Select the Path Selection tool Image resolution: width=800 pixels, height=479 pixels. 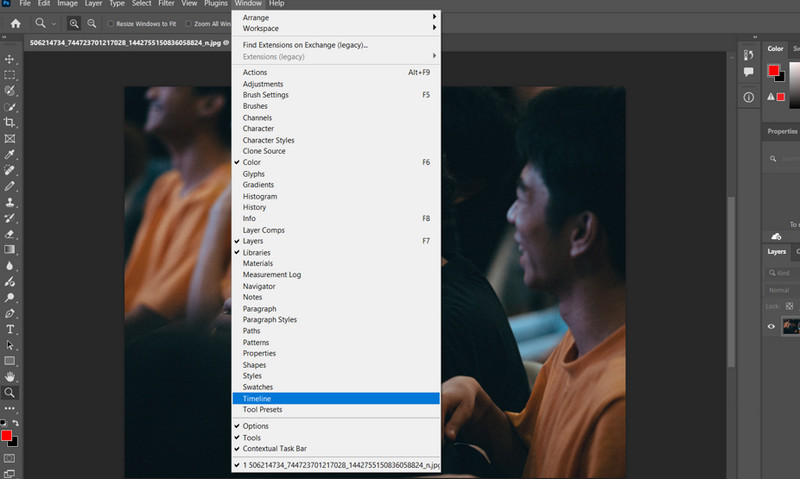click(x=9, y=345)
